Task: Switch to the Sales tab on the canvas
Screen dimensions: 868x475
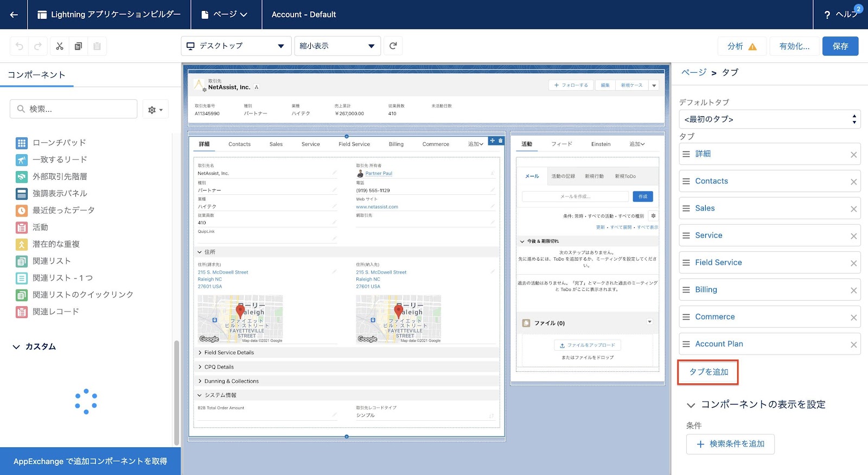Action: coord(276,144)
